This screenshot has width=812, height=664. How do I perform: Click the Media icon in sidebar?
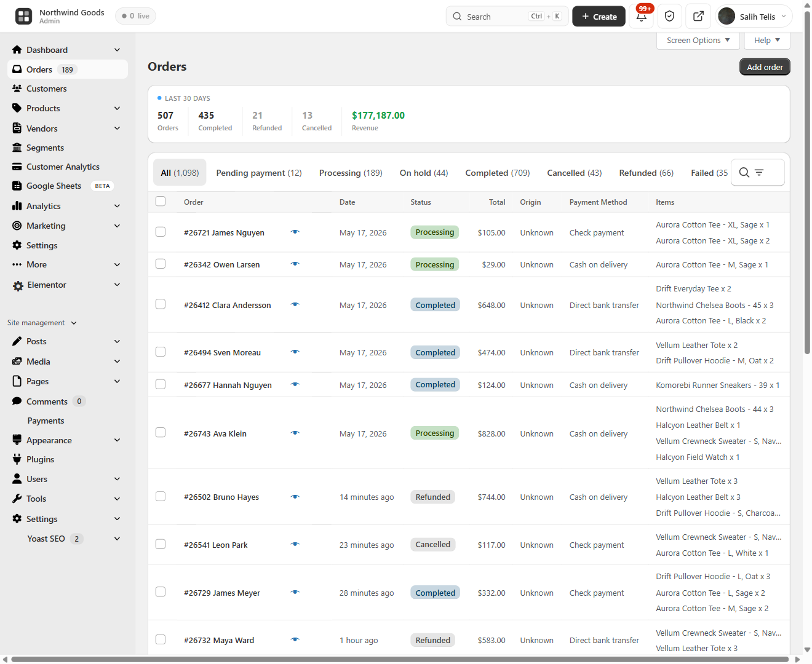(x=17, y=362)
